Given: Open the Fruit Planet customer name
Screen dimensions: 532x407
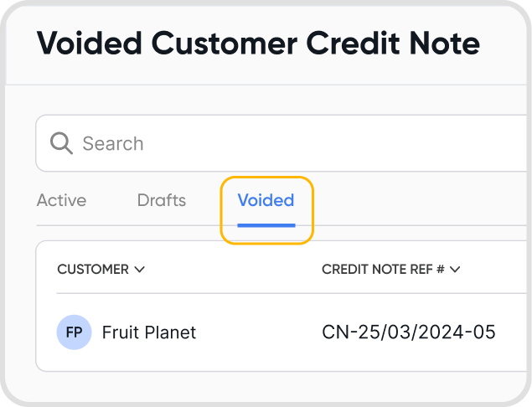Looking at the screenshot, I should click(x=149, y=332).
